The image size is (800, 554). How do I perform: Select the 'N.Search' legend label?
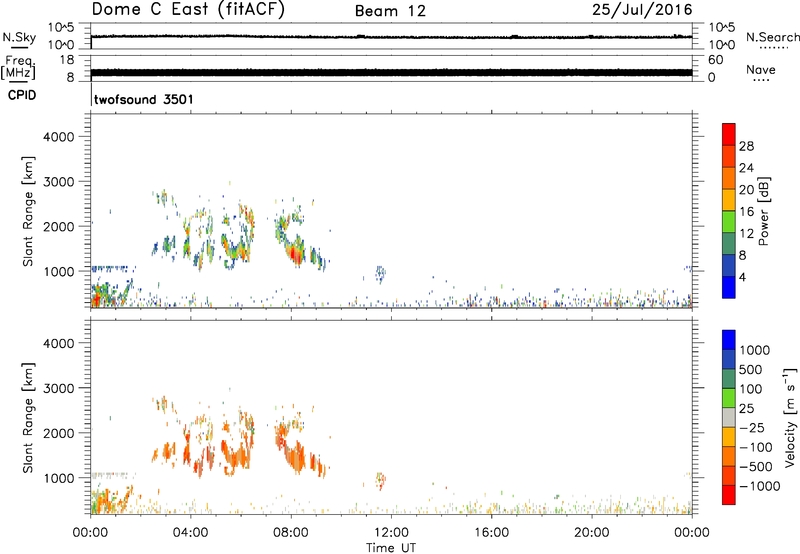point(773,37)
